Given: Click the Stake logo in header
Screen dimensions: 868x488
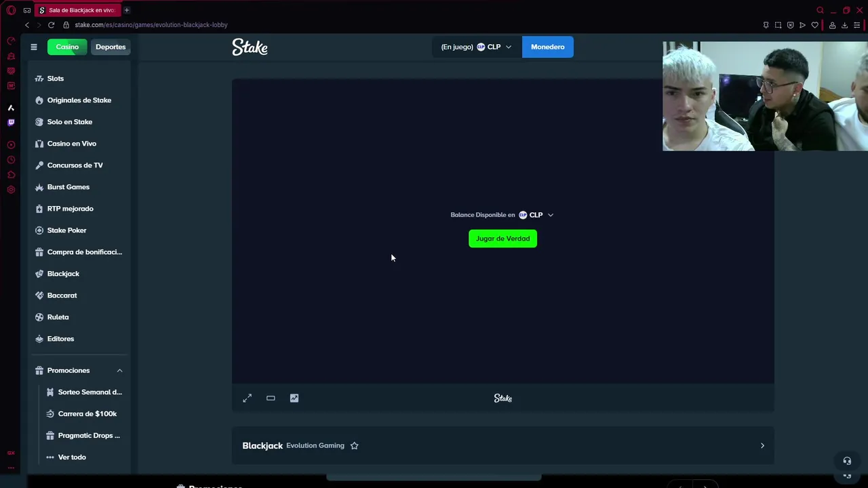Looking at the screenshot, I should [250, 47].
